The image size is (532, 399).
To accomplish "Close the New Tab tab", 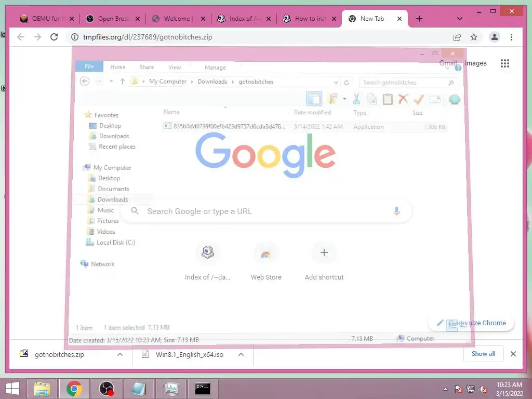I will click(x=400, y=19).
